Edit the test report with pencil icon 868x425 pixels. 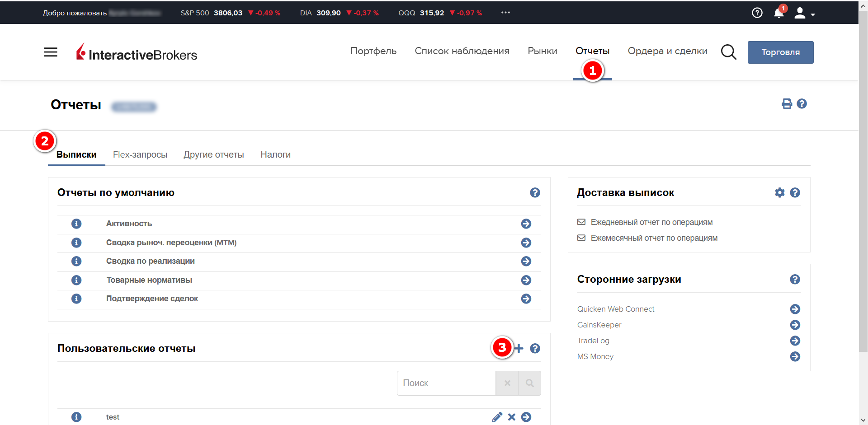pos(497,417)
